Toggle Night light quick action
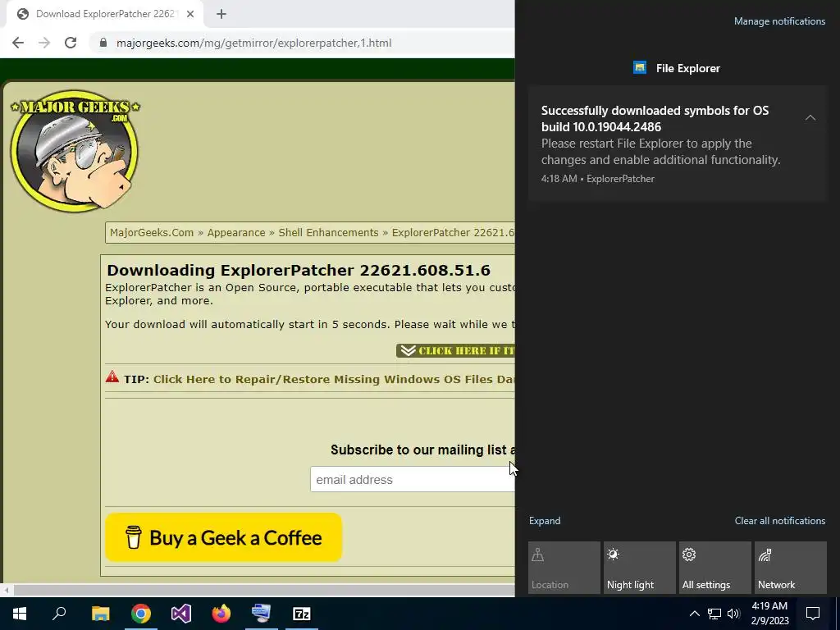The width and height of the screenshot is (840, 630). pyautogui.click(x=640, y=568)
